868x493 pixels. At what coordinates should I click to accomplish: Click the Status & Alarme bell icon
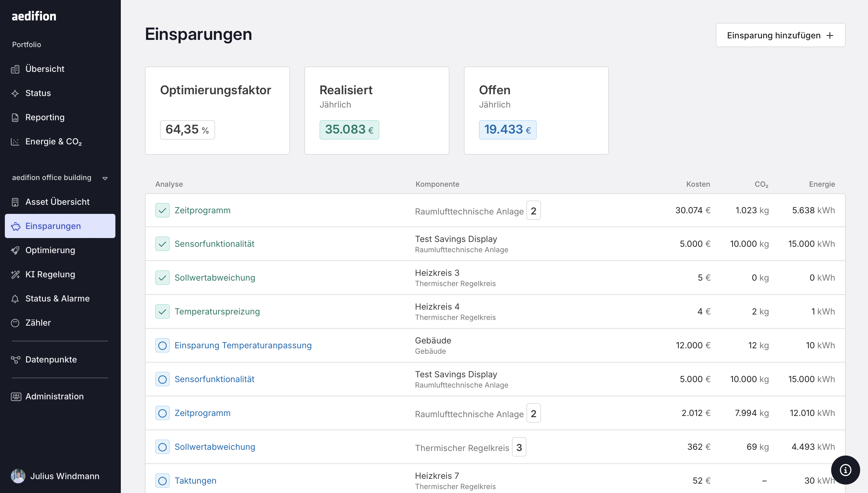(15, 299)
